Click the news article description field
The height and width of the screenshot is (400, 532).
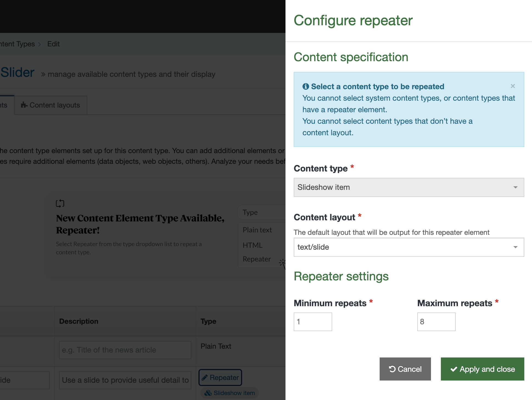[125, 350]
